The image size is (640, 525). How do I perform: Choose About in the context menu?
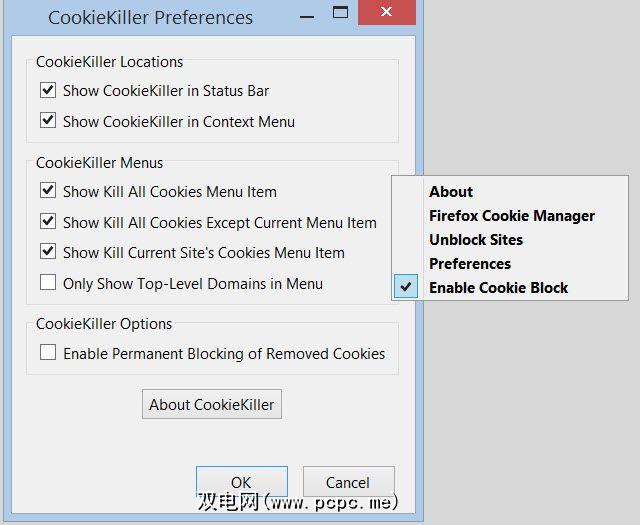click(451, 192)
